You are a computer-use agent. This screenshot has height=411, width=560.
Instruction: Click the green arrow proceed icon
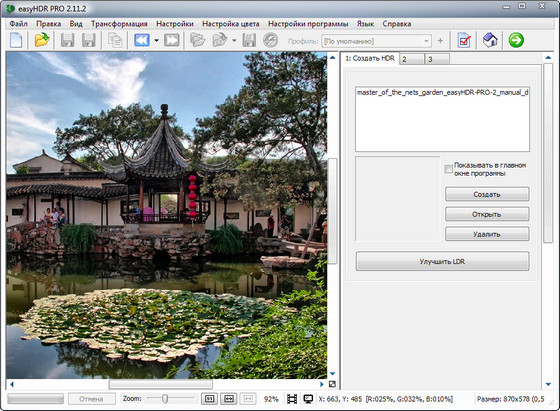pos(516,40)
